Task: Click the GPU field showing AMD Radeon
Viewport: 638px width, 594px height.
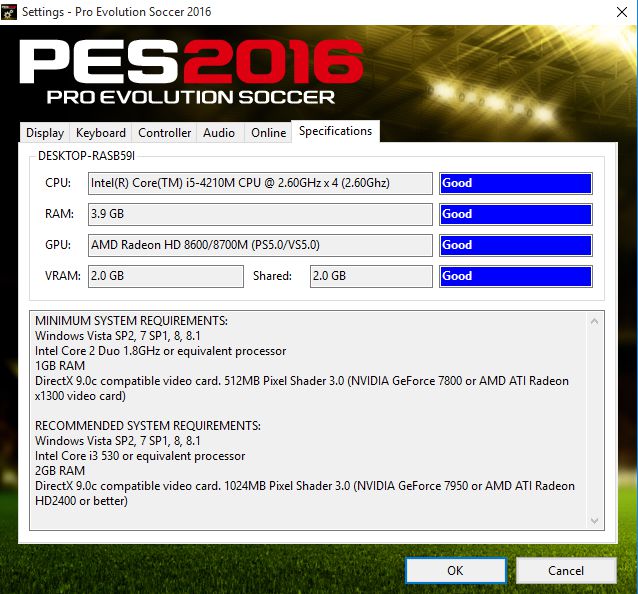Action: [x=260, y=245]
